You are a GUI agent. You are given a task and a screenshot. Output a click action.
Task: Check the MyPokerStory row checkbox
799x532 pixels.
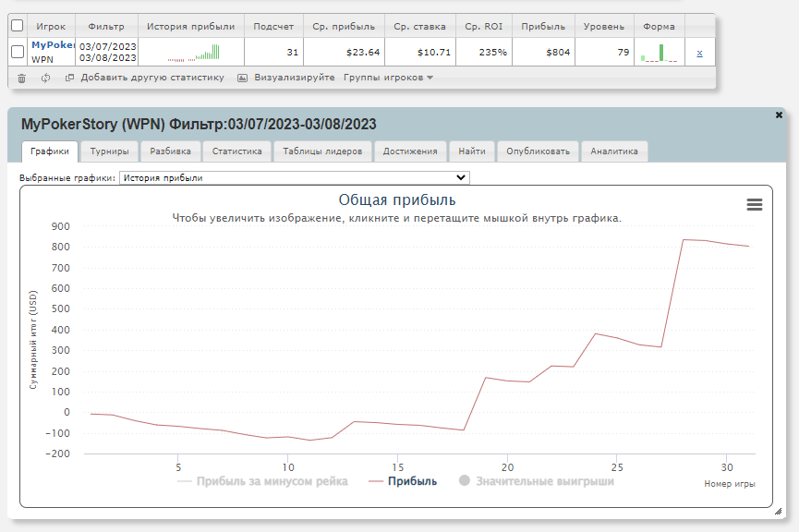18,52
